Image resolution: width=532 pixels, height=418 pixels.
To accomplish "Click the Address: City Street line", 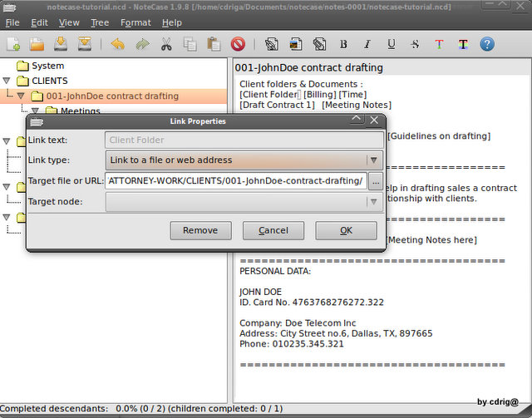I will pyautogui.click(x=336, y=333).
